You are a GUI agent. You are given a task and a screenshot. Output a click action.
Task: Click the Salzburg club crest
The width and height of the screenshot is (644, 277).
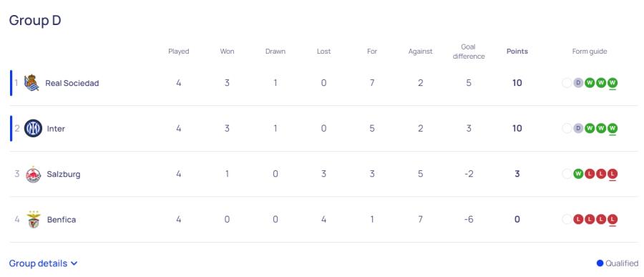coord(33,174)
